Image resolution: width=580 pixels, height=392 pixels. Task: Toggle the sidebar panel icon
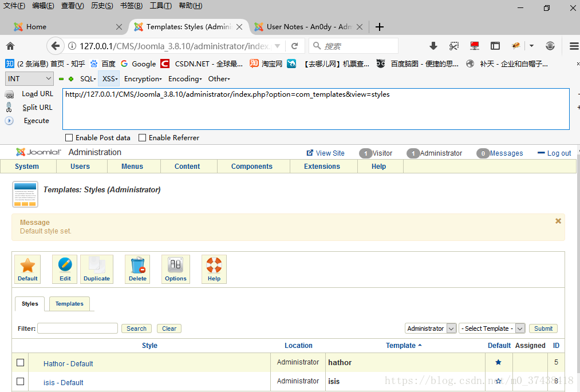click(x=495, y=46)
